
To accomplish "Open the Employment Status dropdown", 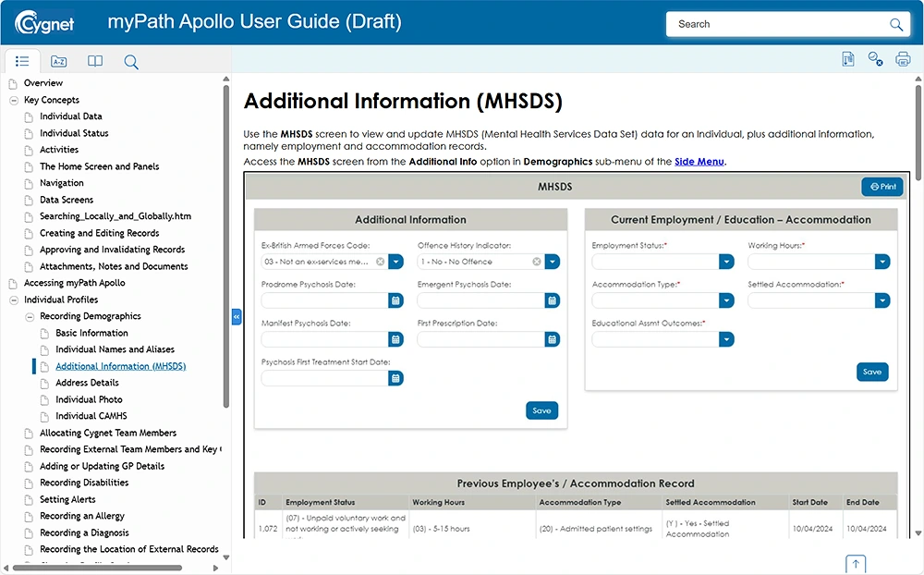I will (x=726, y=262).
